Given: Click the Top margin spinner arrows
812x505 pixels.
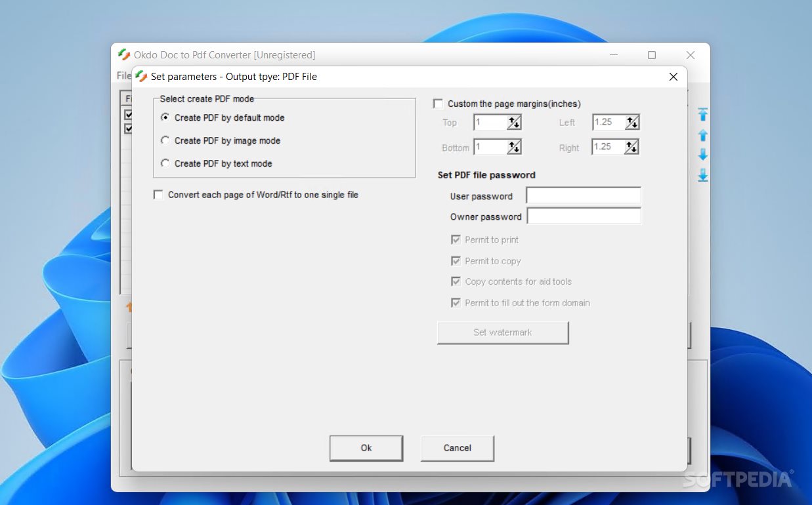Looking at the screenshot, I should (514, 122).
